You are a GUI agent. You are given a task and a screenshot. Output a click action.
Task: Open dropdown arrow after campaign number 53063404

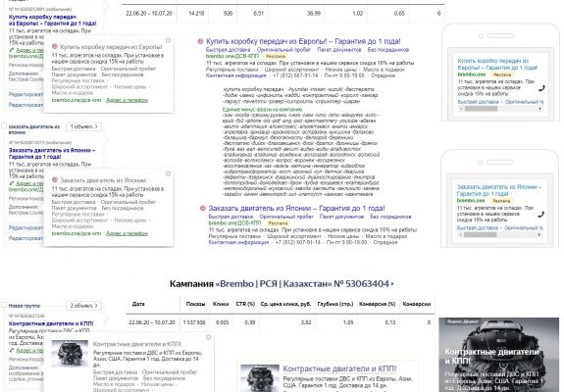pyautogui.click(x=392, y=284)
